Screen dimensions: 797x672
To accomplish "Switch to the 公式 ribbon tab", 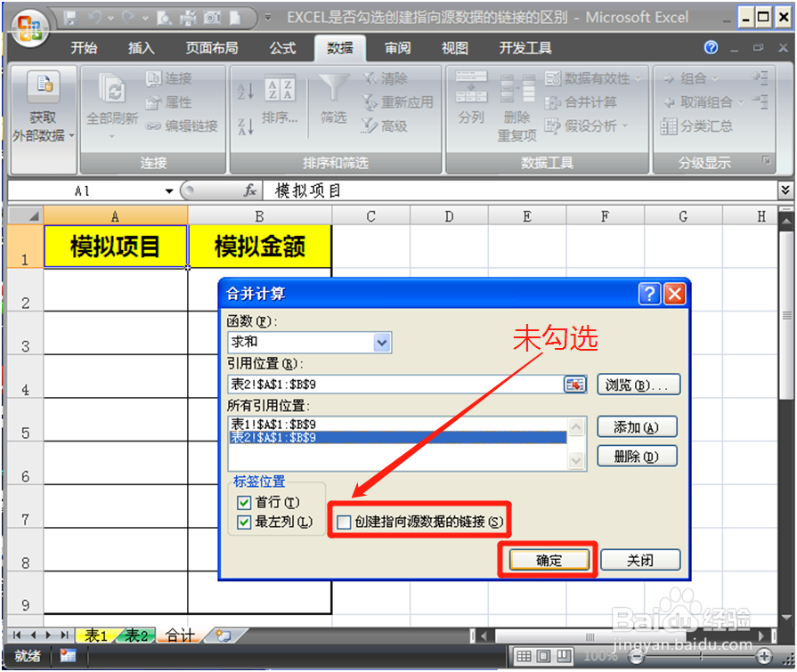I will pos(282,48).
